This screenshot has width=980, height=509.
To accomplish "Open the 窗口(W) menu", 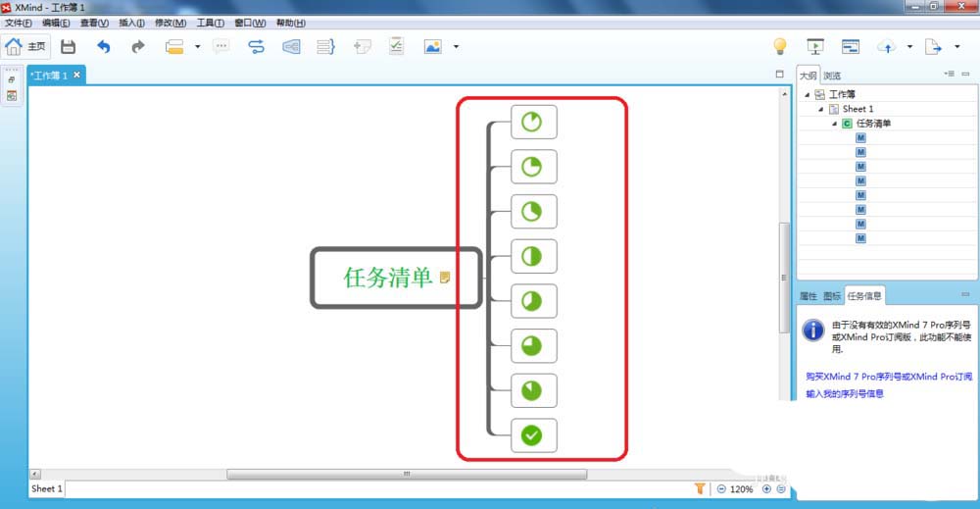I will (x=250, y=24).
